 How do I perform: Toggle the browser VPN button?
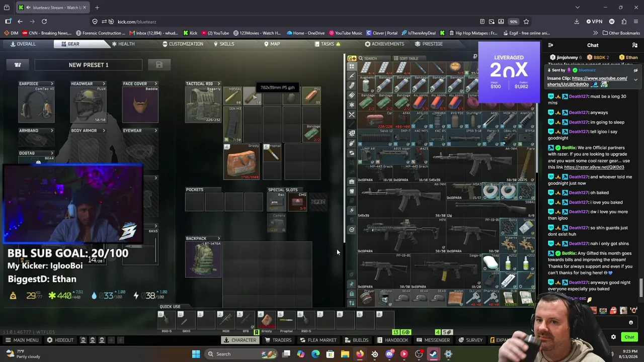594,22
